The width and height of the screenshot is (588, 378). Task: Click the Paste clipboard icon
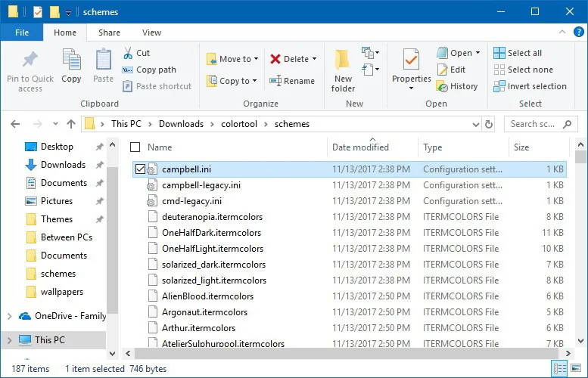(x=103, y=60)
